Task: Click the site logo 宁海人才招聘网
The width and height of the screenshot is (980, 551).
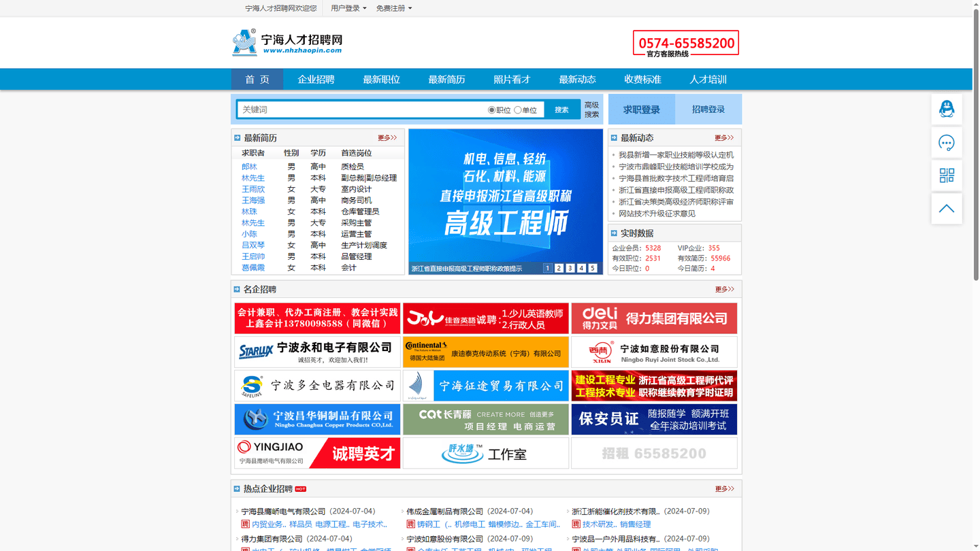Action: tap(287, 42)
